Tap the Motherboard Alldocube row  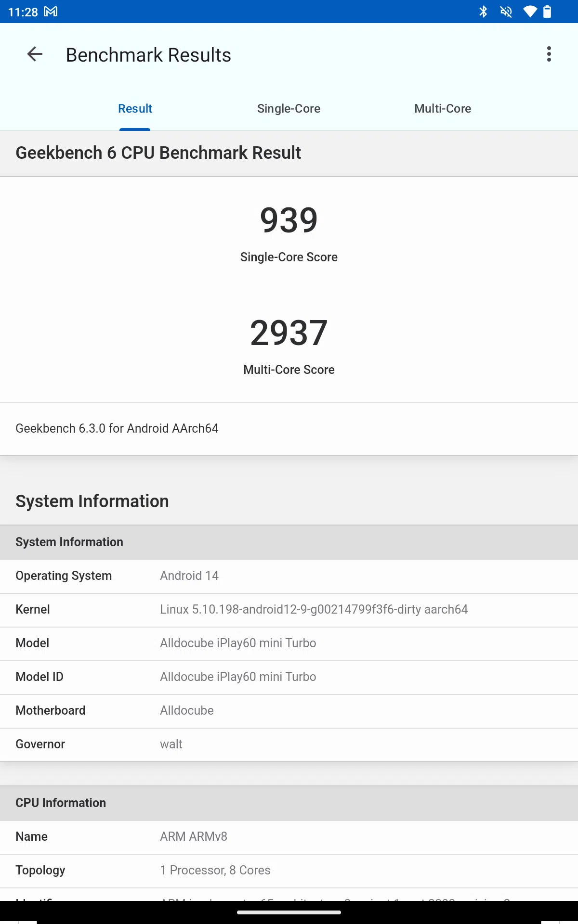(x=289, y=711)
